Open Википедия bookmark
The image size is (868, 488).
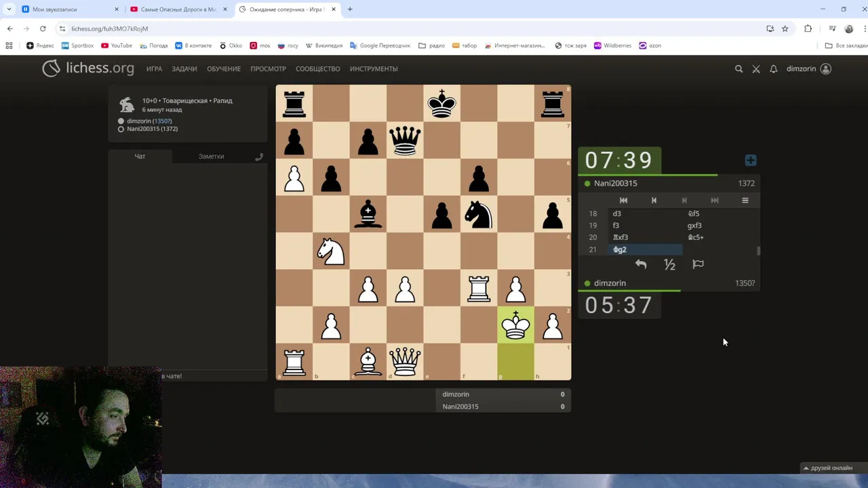point(324,45)
